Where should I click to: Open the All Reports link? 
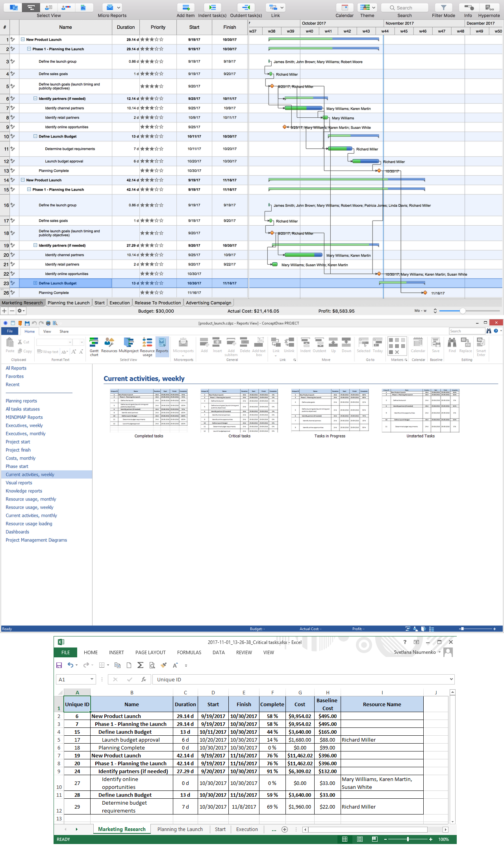16,368
